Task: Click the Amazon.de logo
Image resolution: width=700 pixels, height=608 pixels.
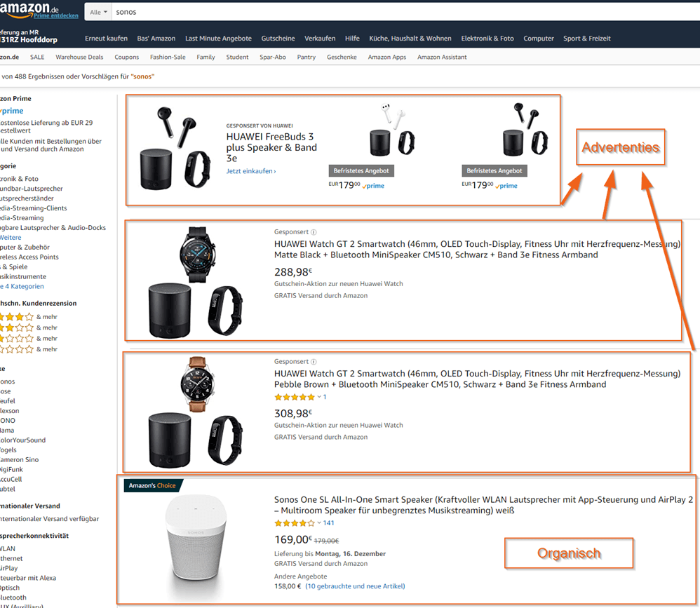Action: [29, 8]
